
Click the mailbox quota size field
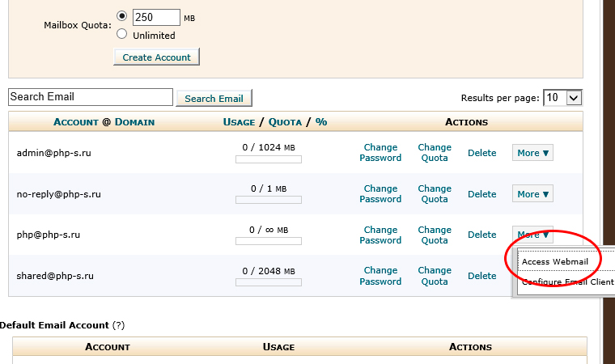[155, 17]
